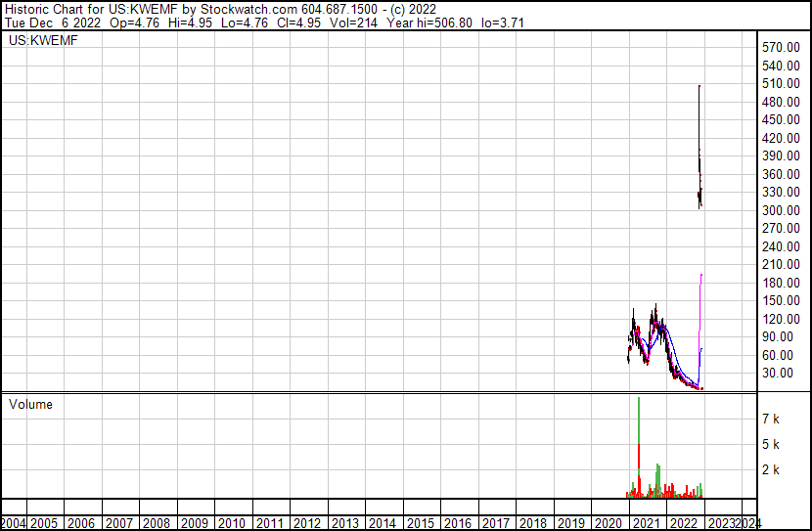This screenshot has height=531, width=812.
Task: Click the 7 k volume axis label
Action: click(x=771, y=419)
